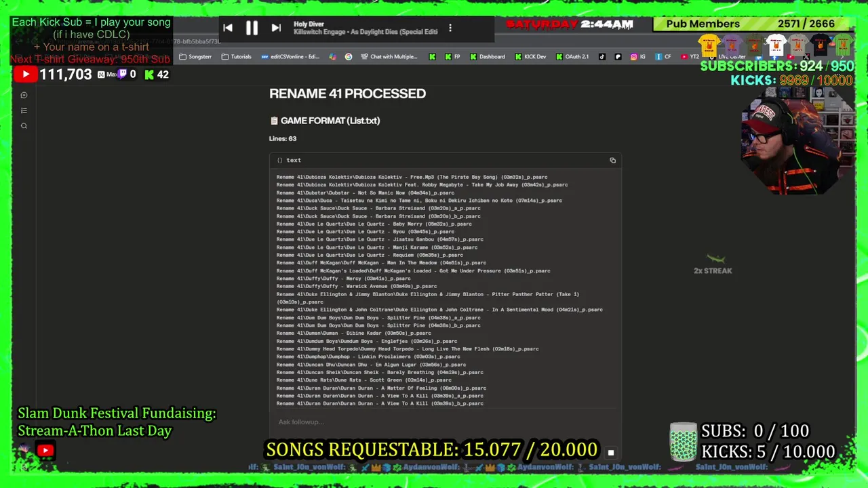This screenshot has width=868, height=488.
Task: Skip to the previous track
Action: click(228, 28)
